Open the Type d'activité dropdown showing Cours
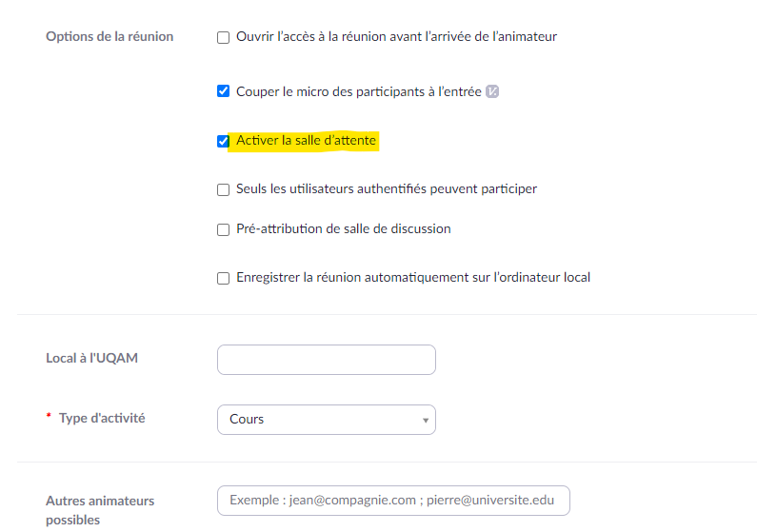757x532 pixels. (x=327, y=420)
